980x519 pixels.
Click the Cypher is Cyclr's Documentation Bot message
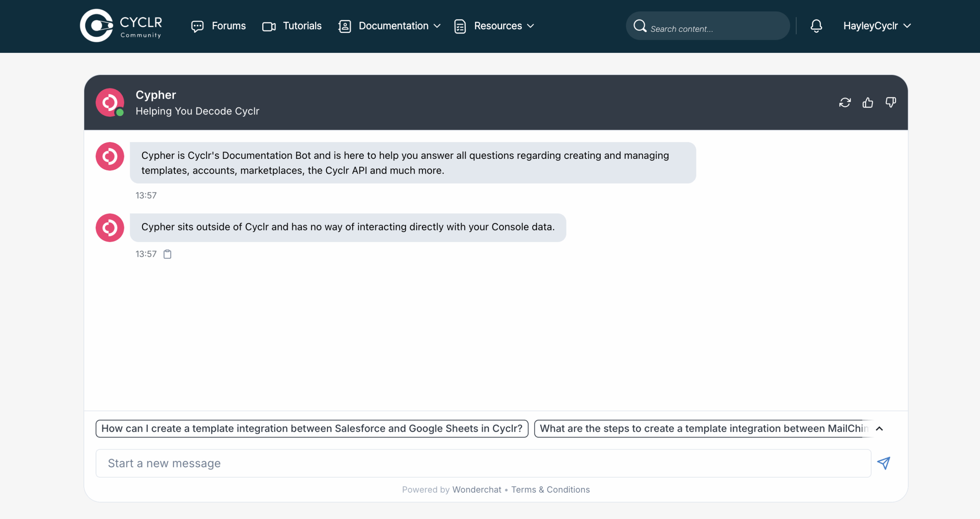point(413,163)
